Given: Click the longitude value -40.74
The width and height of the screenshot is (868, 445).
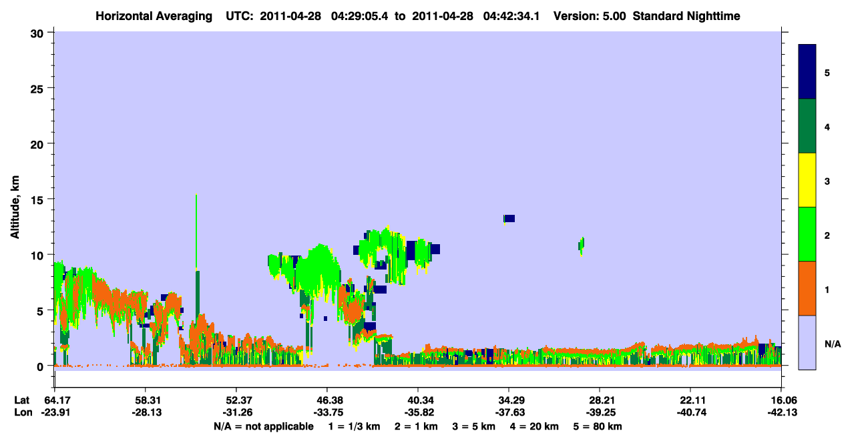Looking at the screenshot, I should (x=690, y=412).
